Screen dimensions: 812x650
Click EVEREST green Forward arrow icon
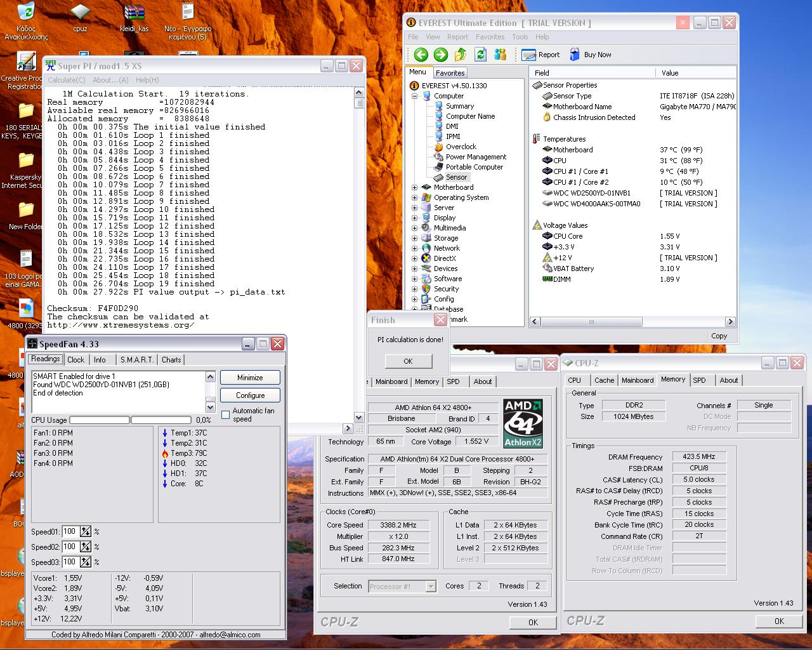pos(441,55)
